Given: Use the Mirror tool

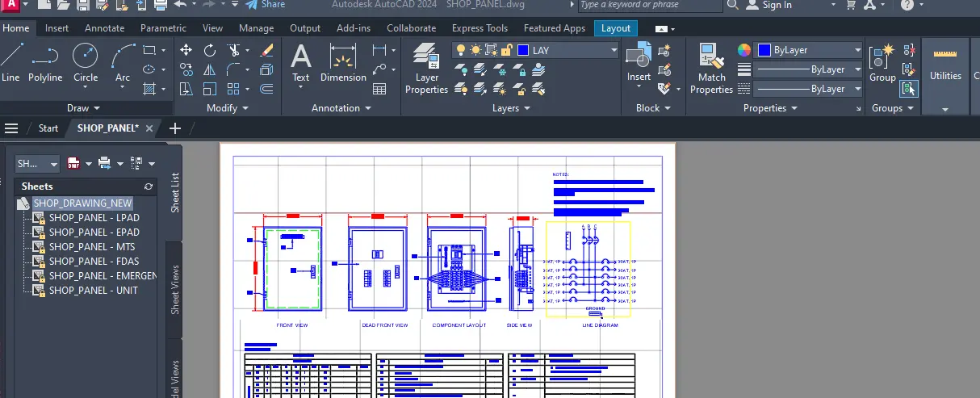Looking at the screenshot, I should [210, 69].
